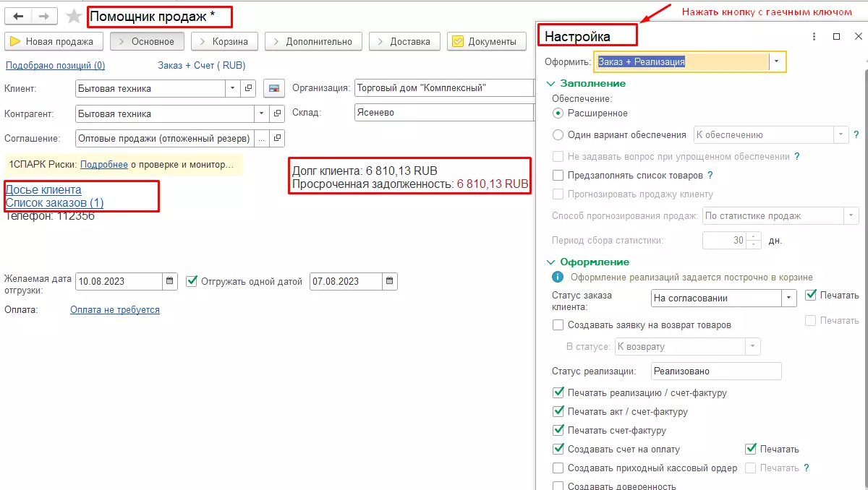Screen dimensions: 868x490
Task: Switch to the Дополнительно step tab
Action: point(313,41)
